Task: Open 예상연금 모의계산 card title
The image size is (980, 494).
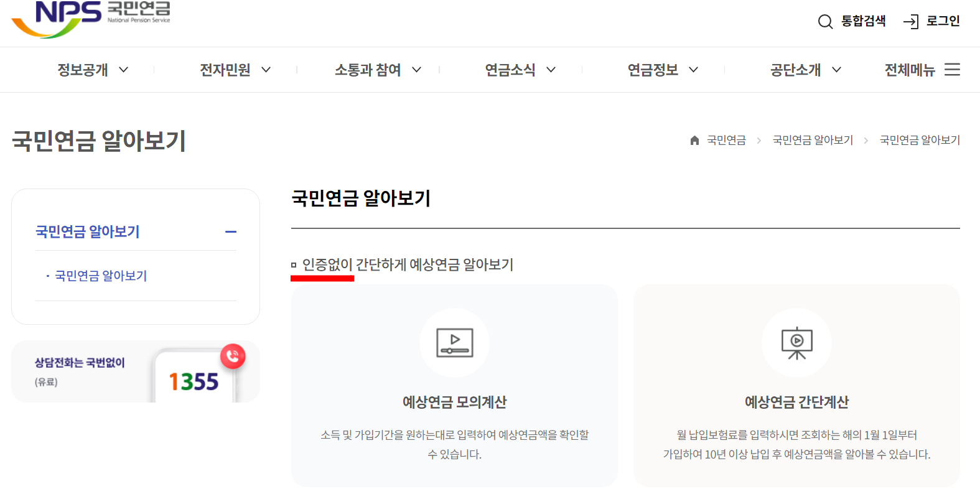Action: tap(454, 402)
